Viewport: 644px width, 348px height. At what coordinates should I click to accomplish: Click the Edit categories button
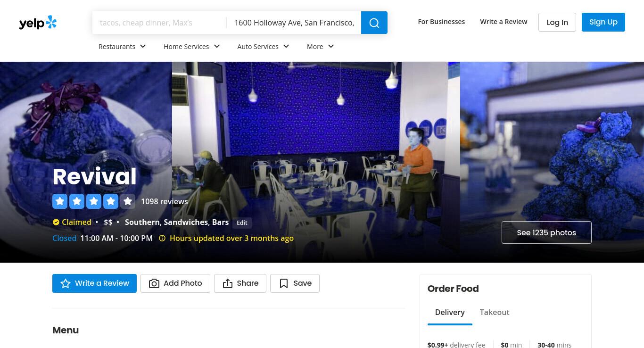[x=242, y=223]
